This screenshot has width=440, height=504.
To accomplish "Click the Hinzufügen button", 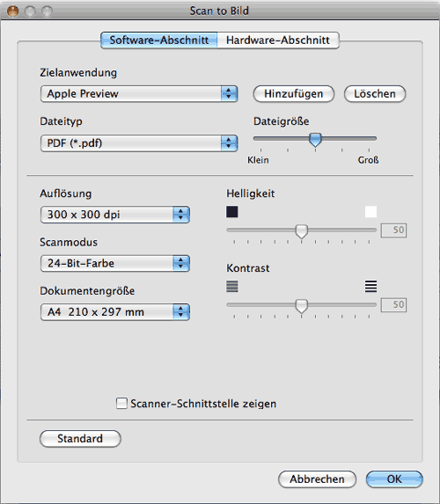I will (294, 94).
